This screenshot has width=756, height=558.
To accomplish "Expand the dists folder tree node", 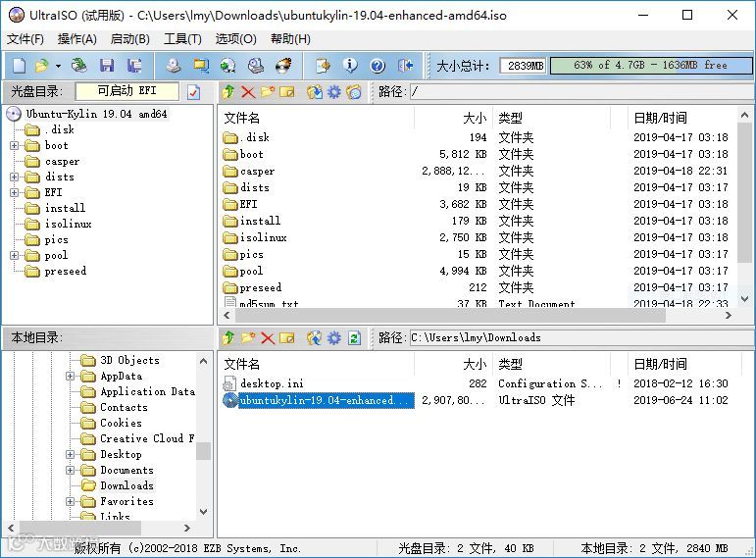I will coord(15,177).
